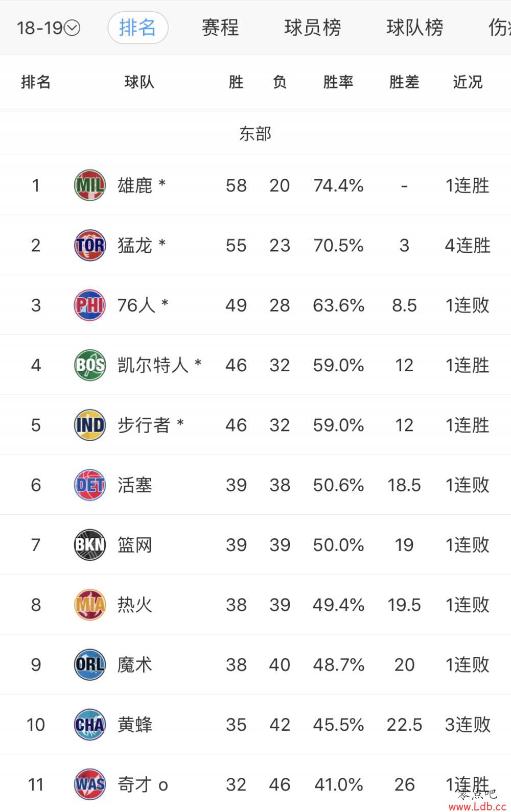Click the Indiana Pacers IND team logo

pyautogui.click(x=90, y=425)
